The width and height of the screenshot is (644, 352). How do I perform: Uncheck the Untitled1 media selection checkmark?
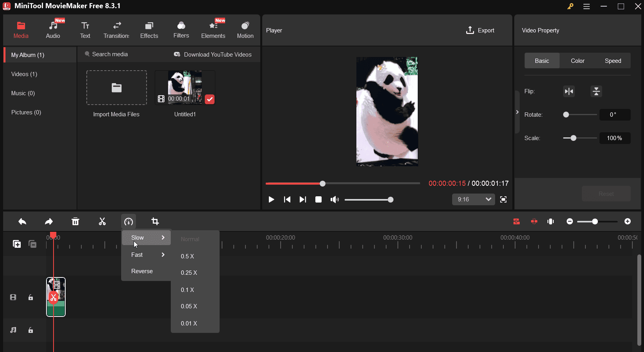coord(209,100)
